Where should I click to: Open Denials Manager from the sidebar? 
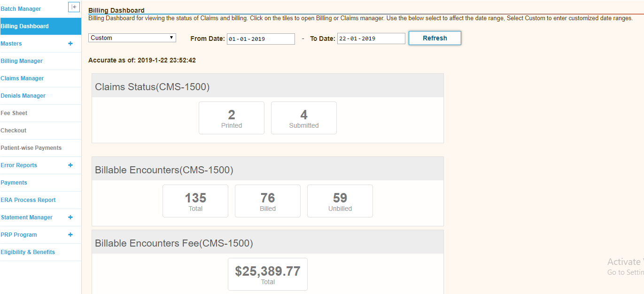23,96
